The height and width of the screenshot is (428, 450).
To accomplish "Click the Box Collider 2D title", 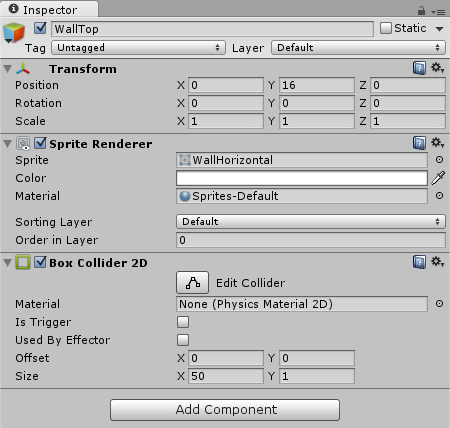I will coord(98,263).
